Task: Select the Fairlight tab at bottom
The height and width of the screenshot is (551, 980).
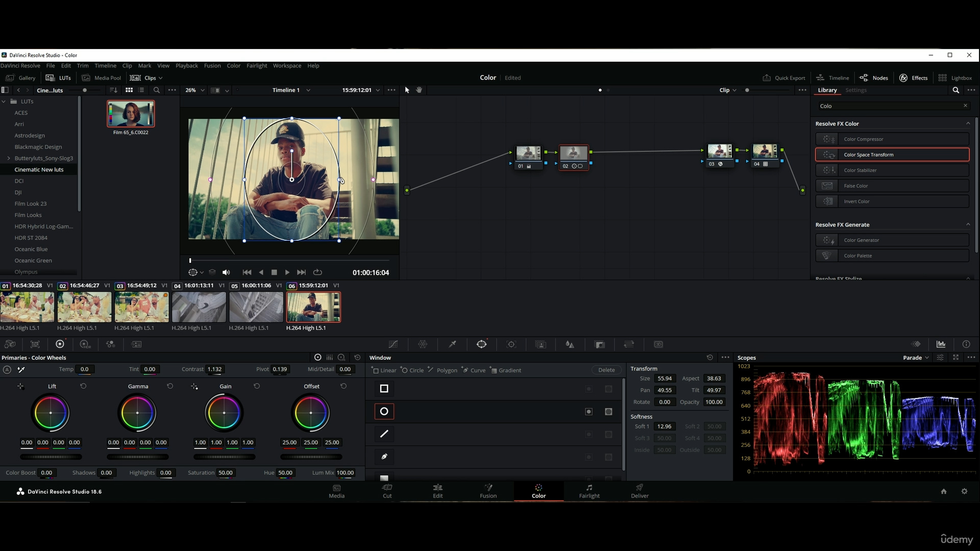Action: pos(589,491)
